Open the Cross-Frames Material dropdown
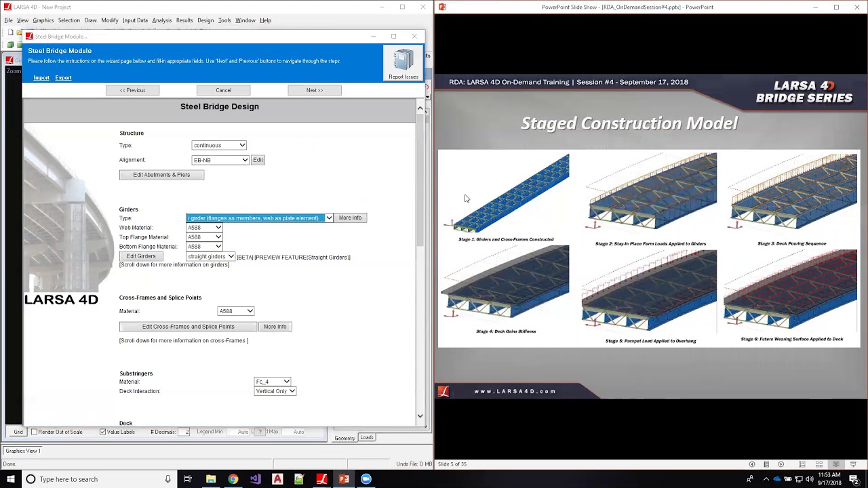Screen dimensions: 868x488 [x=236, y=311]
